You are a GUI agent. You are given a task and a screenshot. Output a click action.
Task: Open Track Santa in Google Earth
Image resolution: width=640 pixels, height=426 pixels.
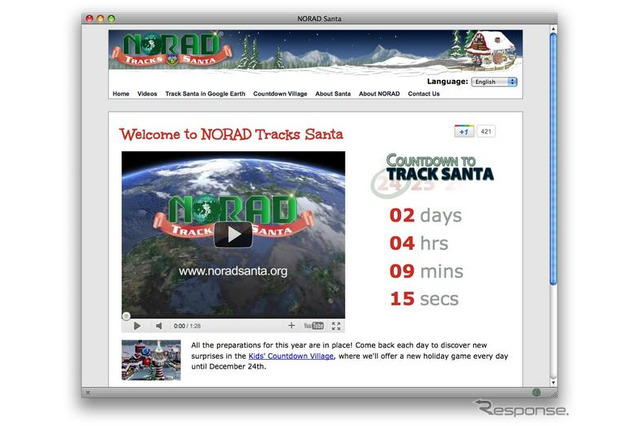click(x=205, y=93)
